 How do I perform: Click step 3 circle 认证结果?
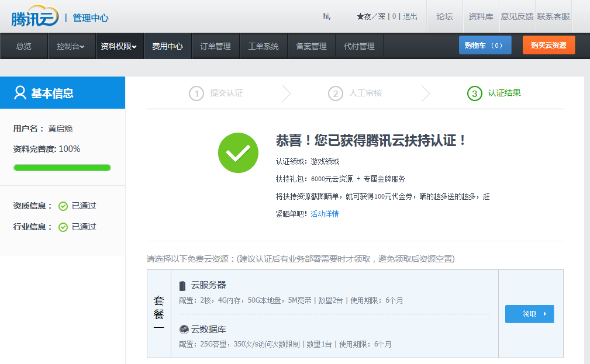(x=474, y=93)
